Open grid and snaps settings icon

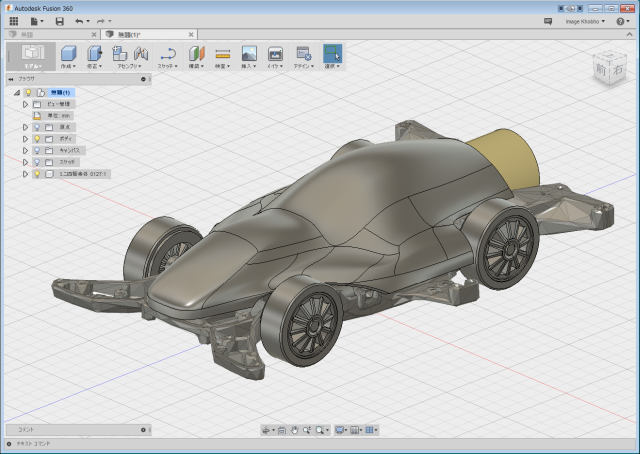point(354,430)
